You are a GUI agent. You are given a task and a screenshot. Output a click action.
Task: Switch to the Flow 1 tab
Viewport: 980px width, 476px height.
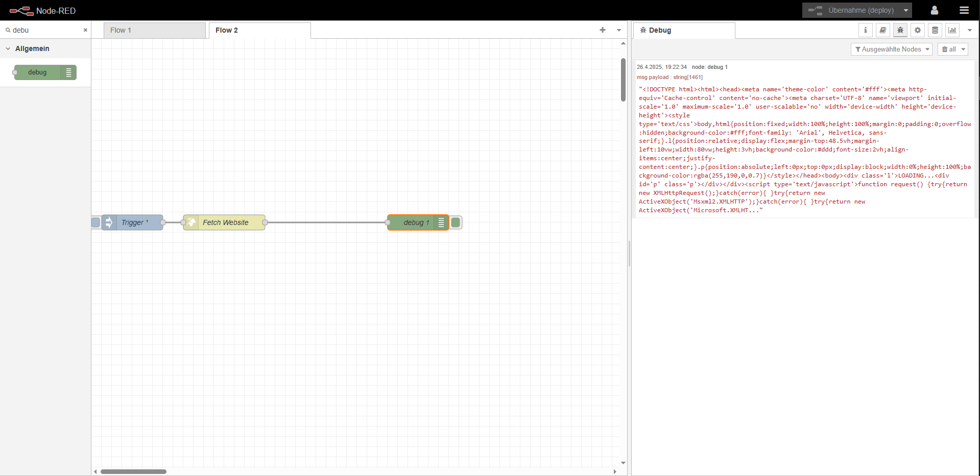[x=154, y=30]
